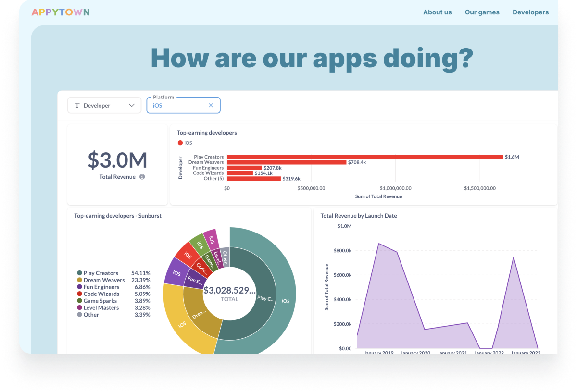
Task: Click the Total Revenue info icon
Action: pyautogui.click(x=142, y=177)
